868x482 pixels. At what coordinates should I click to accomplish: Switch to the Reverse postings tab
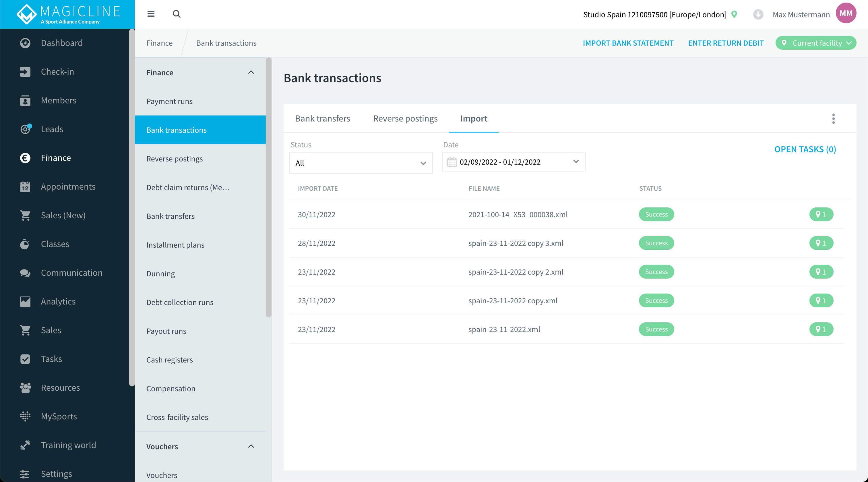point(405,118)
